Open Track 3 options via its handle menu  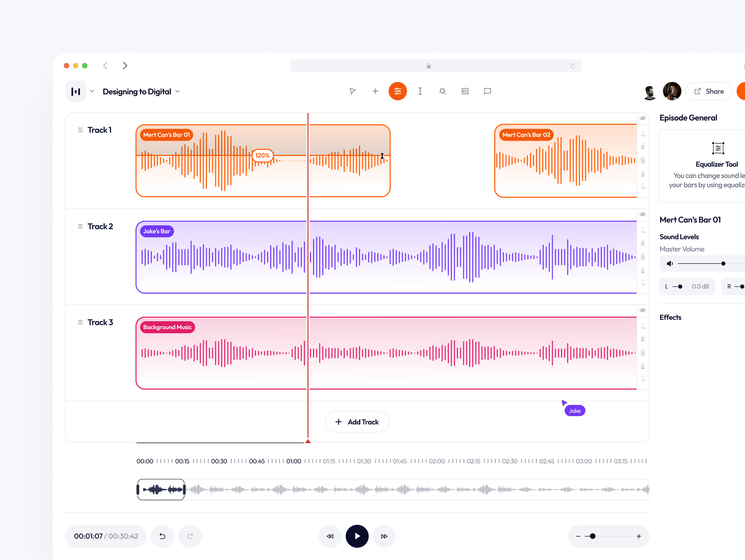(80, 322)
